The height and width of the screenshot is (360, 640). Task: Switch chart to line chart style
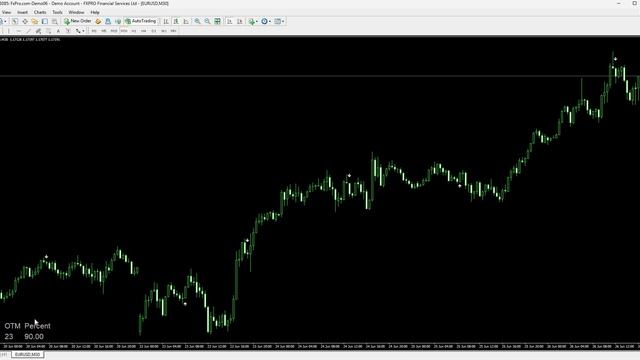[186, 21]
